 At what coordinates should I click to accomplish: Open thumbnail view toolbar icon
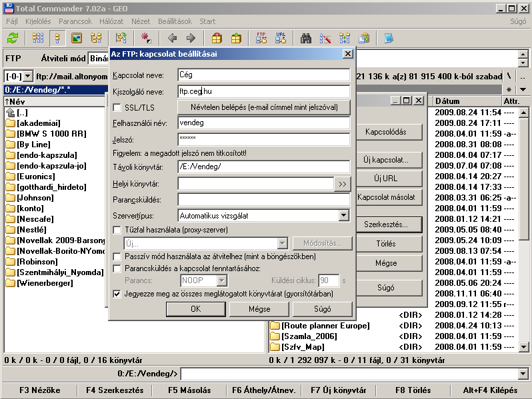point(77,38)
